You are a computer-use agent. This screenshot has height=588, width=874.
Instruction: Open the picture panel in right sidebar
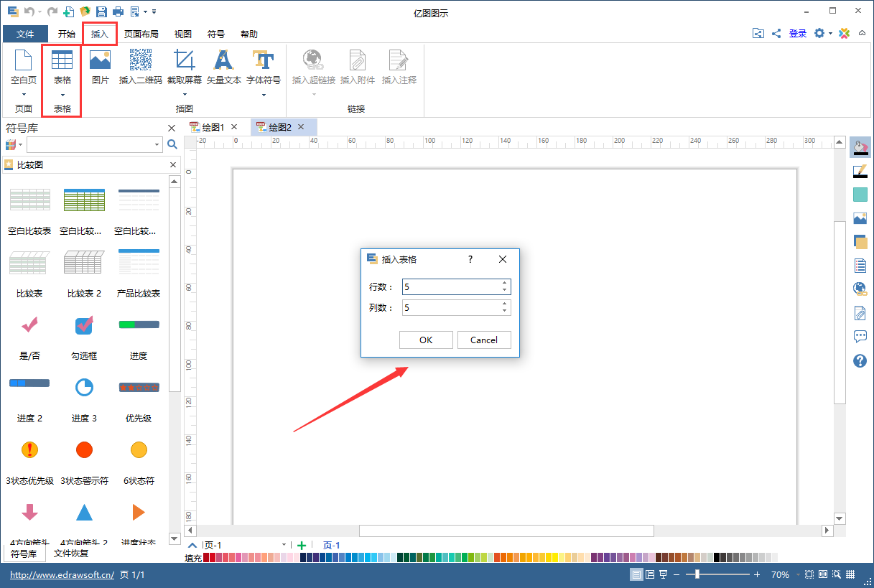(x=860, y=218)
